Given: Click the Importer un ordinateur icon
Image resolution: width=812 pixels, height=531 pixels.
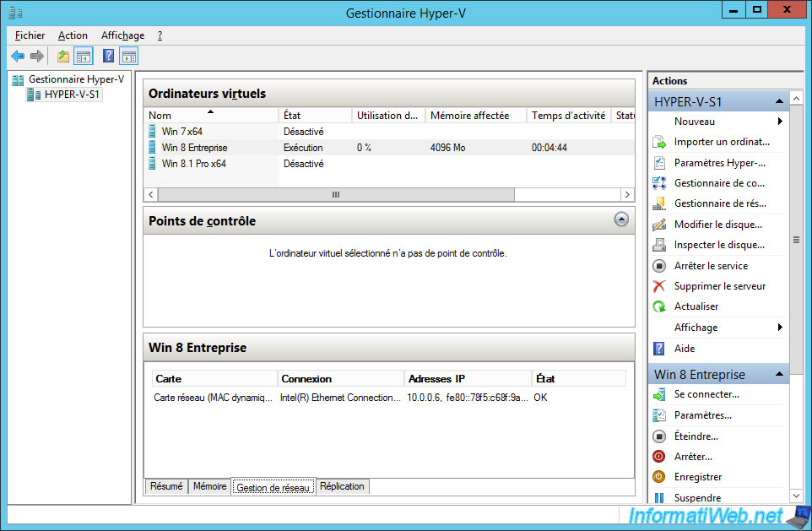Looking at the screenshot, I should coord(658,142).
